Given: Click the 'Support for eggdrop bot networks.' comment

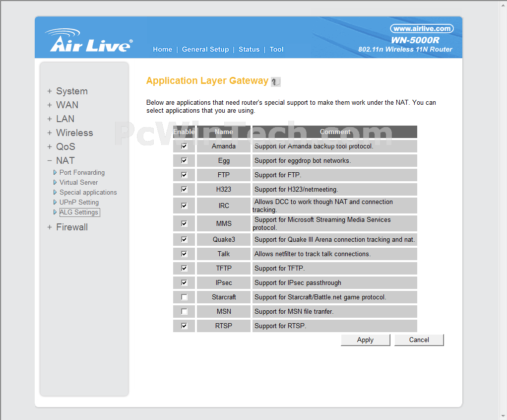Looking at the screenshot, I should click(x=303, y=160).
